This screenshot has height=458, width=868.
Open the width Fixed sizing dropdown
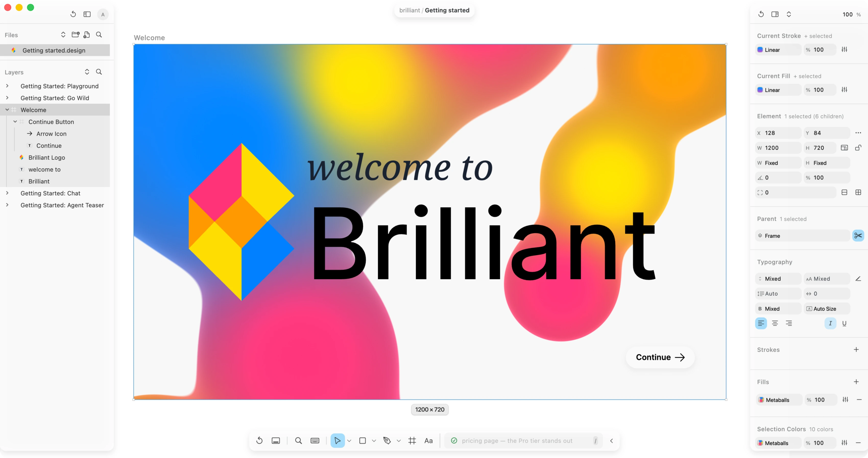tap(778, 163)
